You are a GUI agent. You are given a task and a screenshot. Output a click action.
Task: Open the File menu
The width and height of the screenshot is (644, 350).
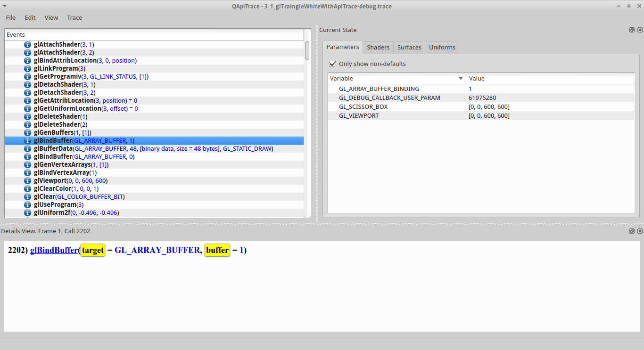pos(11,17)
